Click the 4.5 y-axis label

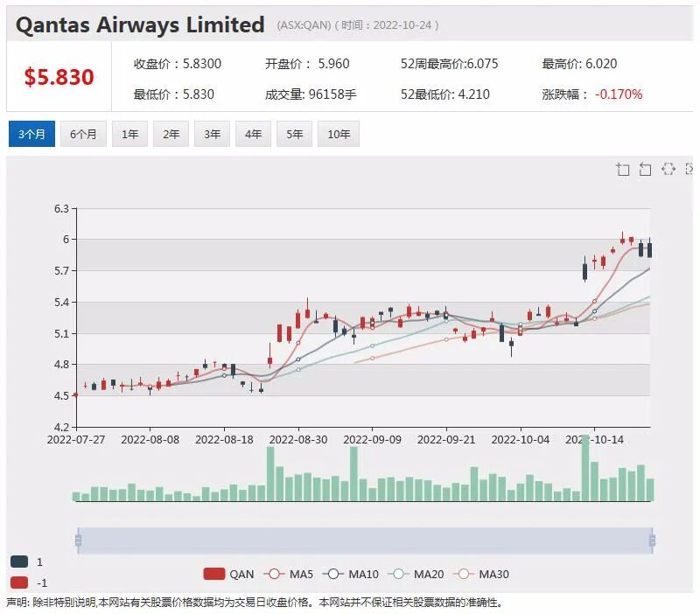pyautogui.click(x=61, y=396)
